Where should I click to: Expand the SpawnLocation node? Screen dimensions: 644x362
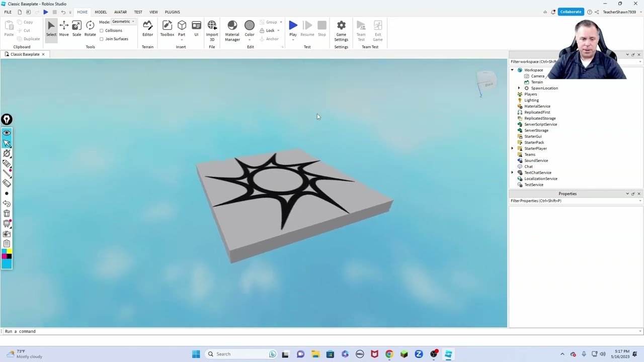(519, 88)
